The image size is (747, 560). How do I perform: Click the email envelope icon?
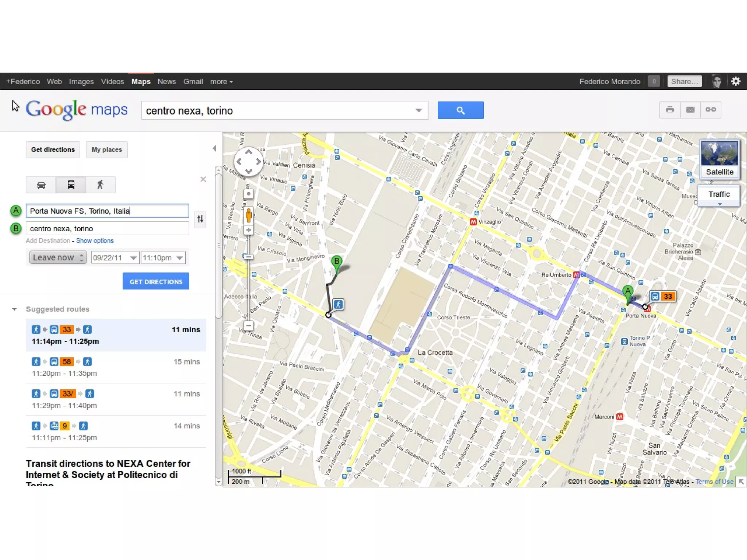[690, 110]
